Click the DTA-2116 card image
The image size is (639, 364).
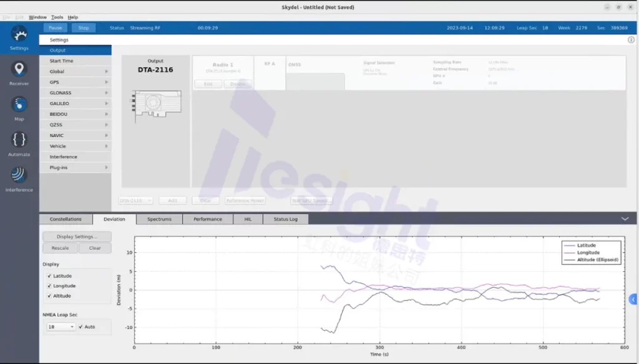point(156,102)
